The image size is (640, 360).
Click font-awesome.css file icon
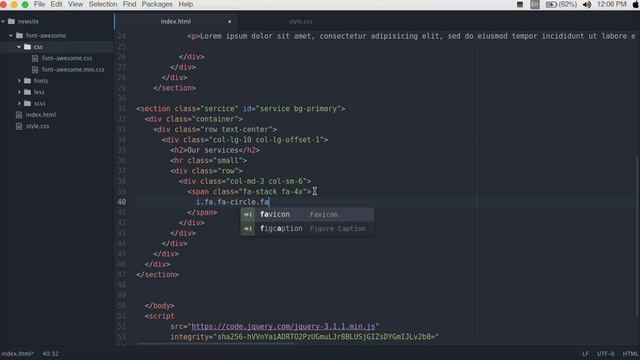click(x=35, y=58)
